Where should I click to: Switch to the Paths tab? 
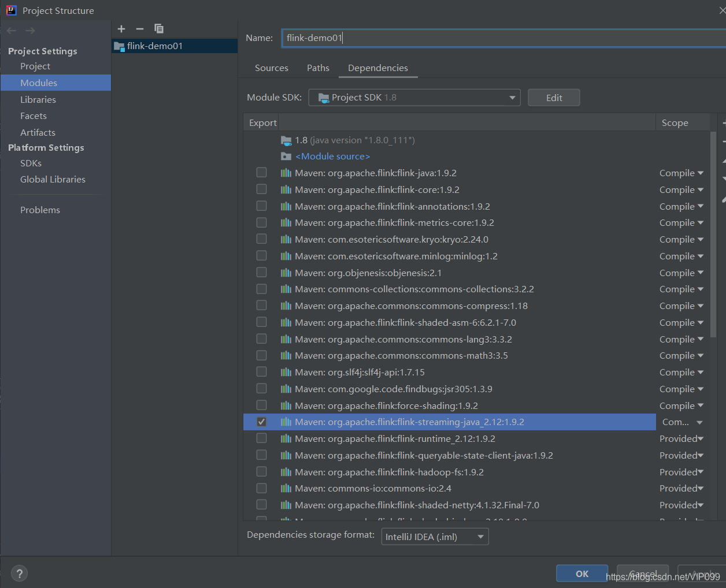tap(318, 68)
